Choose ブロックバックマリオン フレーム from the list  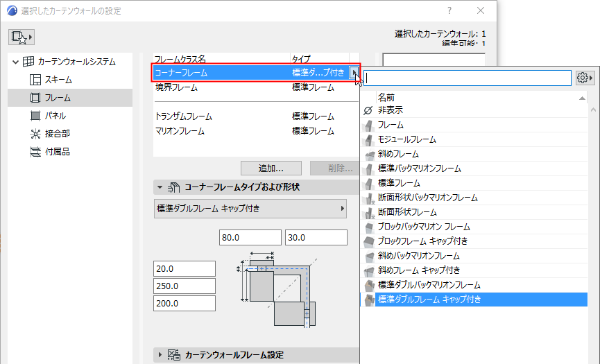474,227
